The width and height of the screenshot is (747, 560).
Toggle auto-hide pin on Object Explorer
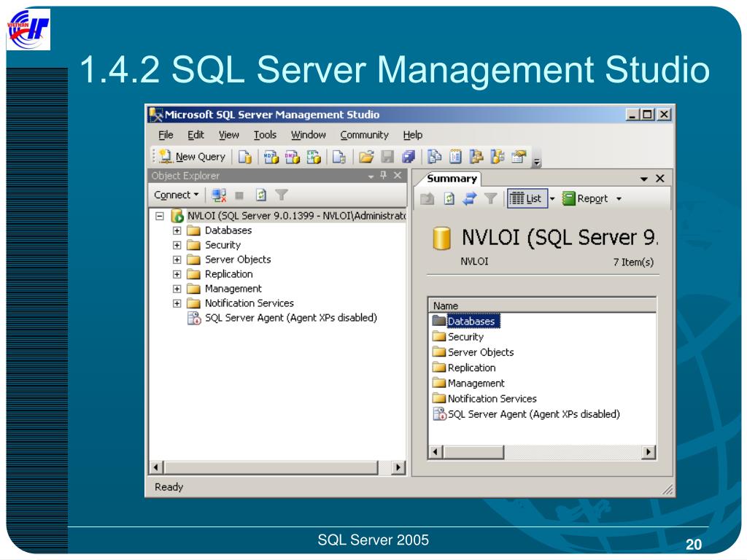(x=384, y=175)
